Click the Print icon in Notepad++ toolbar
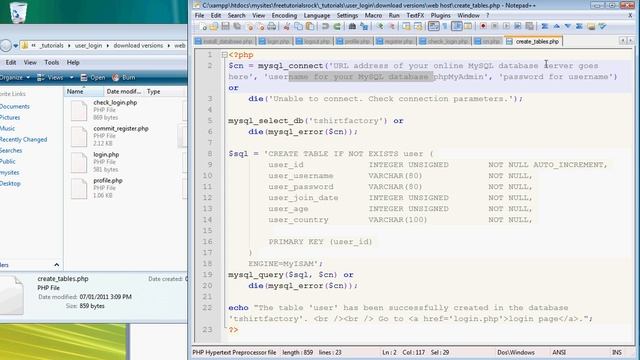This screenshot has width=640, height=360. pyautogui.click(x=271, y=27)
